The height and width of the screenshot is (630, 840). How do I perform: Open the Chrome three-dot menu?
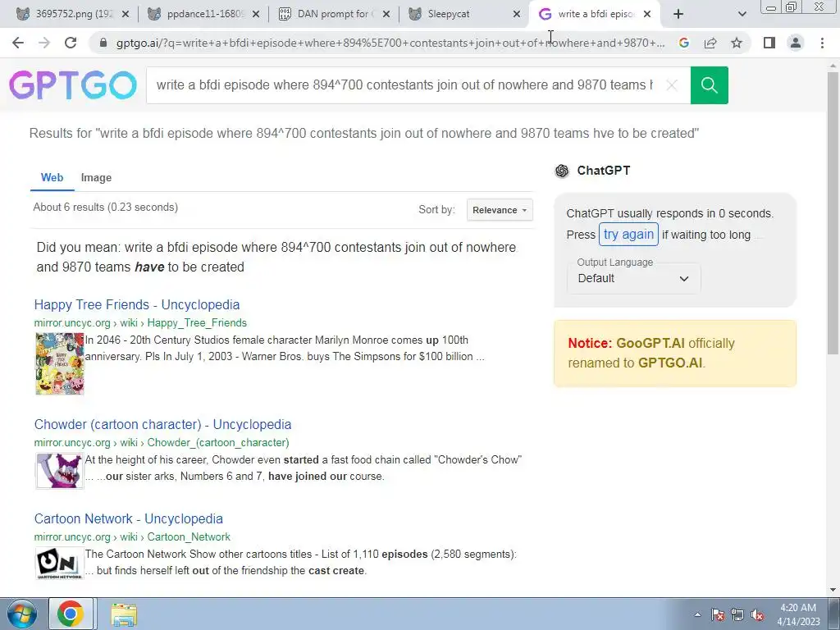(x=822, y=43)
